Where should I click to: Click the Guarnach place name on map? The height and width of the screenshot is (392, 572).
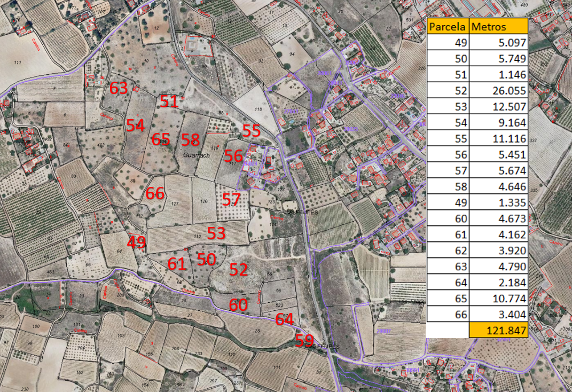pos(196,155)
